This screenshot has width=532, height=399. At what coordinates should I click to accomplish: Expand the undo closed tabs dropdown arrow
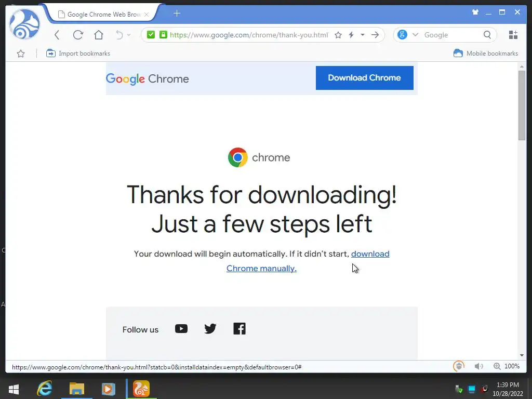(129, 35)
